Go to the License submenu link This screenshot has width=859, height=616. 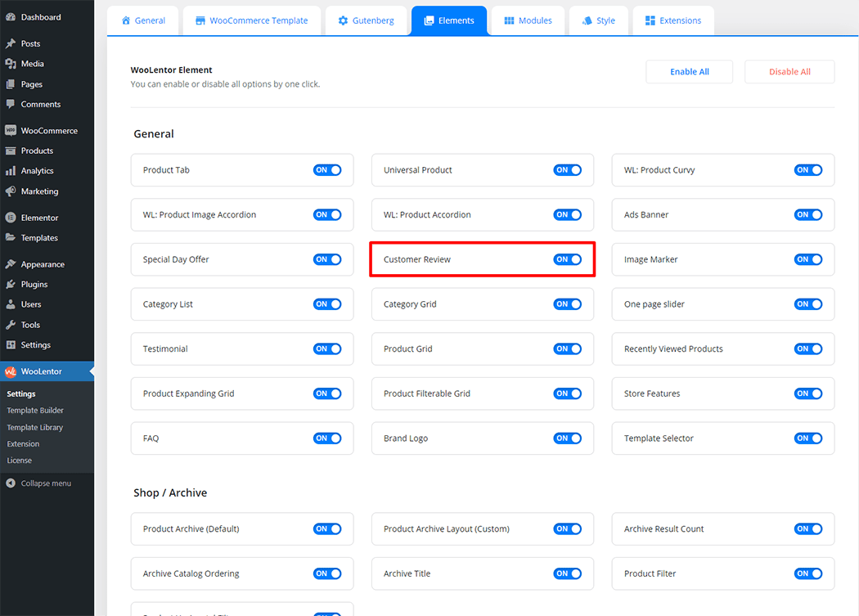20,461
